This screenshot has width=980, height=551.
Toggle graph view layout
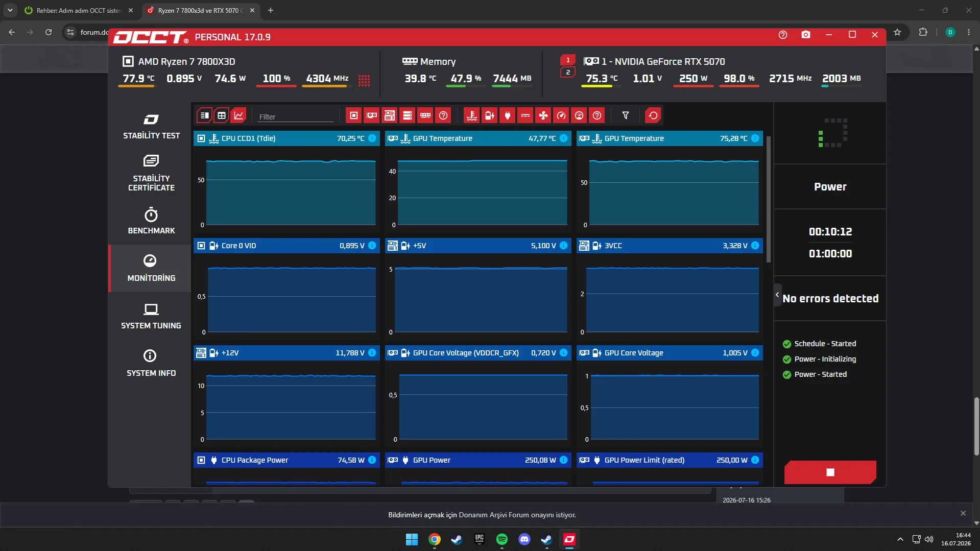click(238, 115)
